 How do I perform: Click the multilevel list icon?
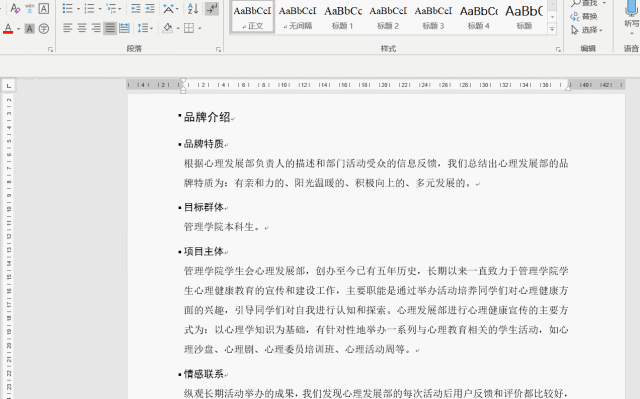[111, 9]
